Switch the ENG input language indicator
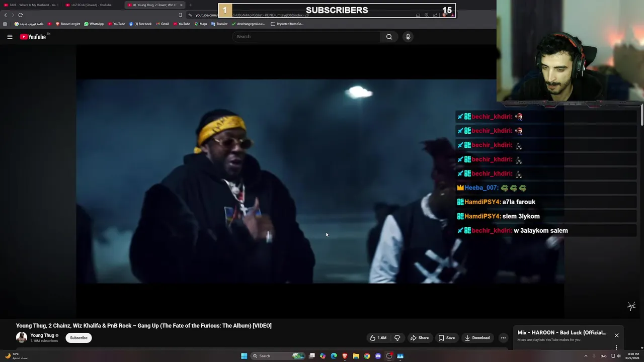644x362 pixels. [x=603, y=356]
